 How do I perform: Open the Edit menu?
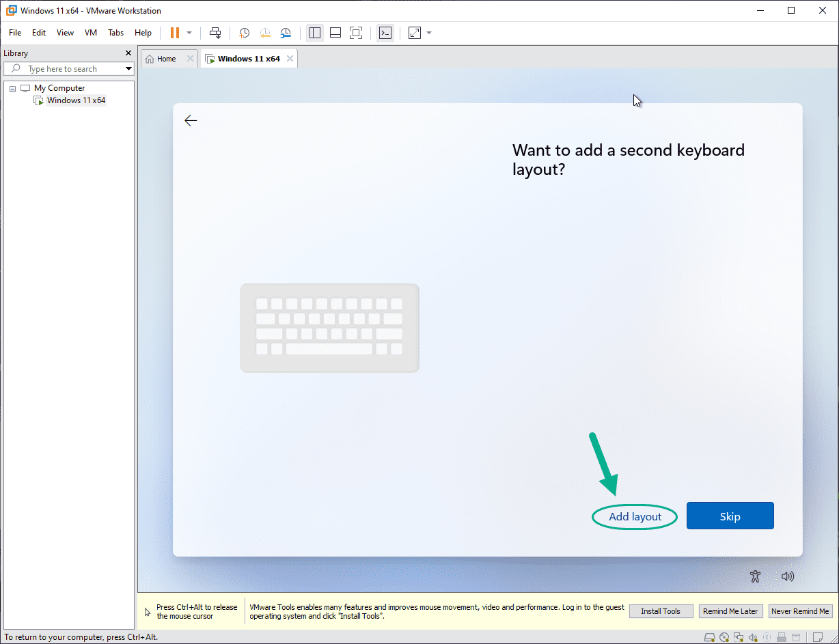click(39, 33)
